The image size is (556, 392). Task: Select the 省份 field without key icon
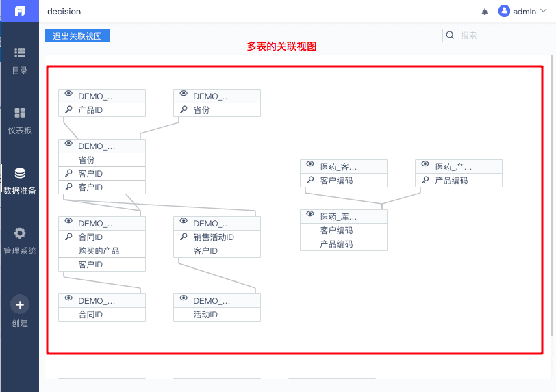(102, 160)
